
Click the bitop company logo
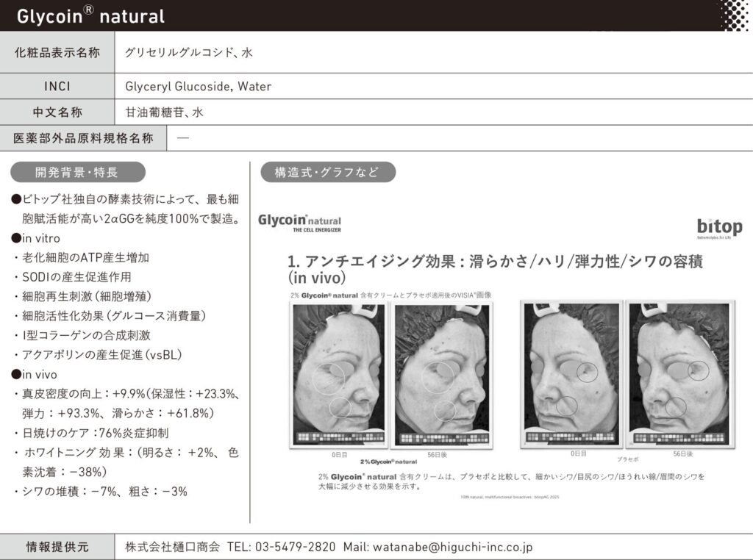(x=718, y=228)
